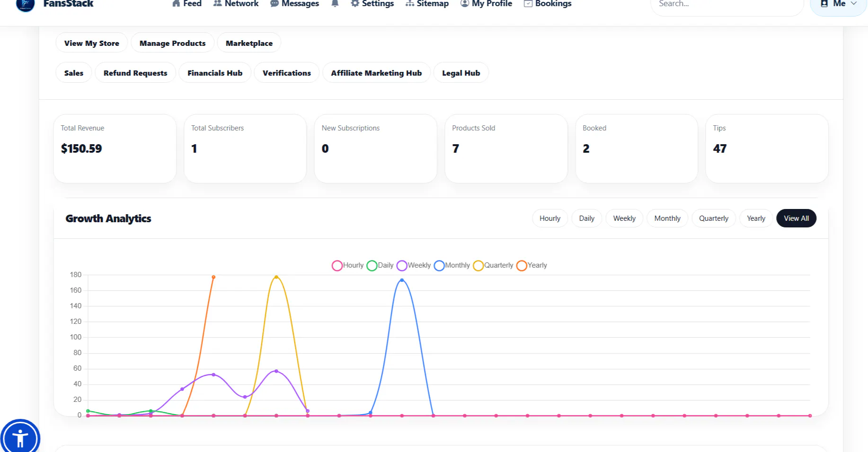Viewport: 868px width, 452px height.
Task: Toggle the Daily series in chart legend
Action: click(x=380, y=266)
